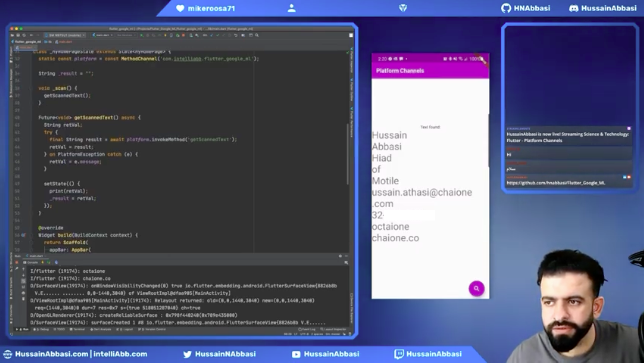Open Run panel settings gear
Viewport: 644px width, 363px height.
[340, 256]
